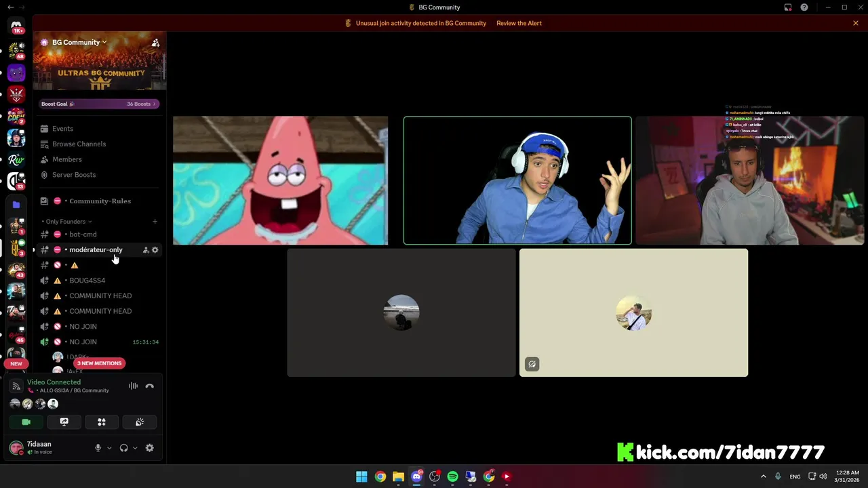Join the first COMMUNITY HEAD voice channel
The width and height of the screenshot is (868, 488).
pyautogui.click(x=99, y=296)
